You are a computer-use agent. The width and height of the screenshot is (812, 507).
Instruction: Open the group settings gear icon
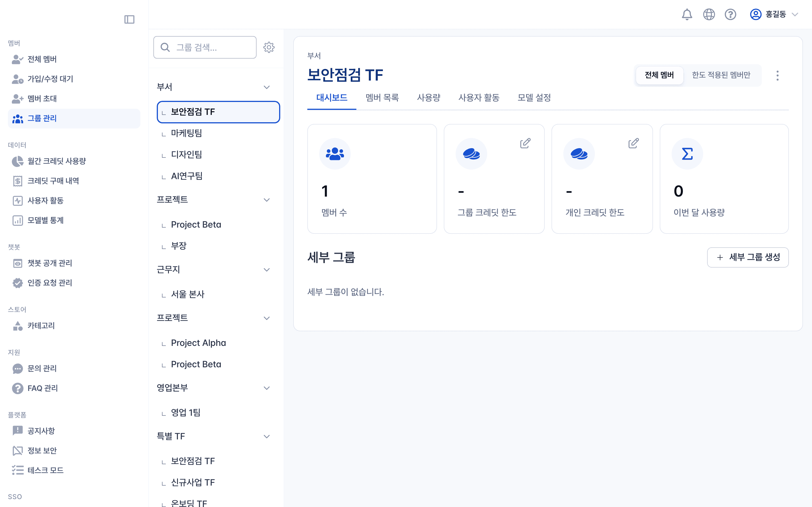[x=269, y=47]
